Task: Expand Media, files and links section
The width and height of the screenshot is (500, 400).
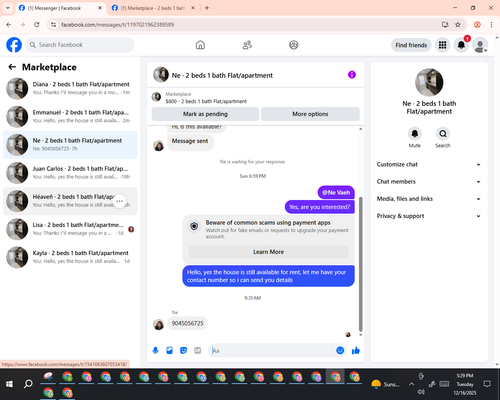Action: [x=429, y=199]
